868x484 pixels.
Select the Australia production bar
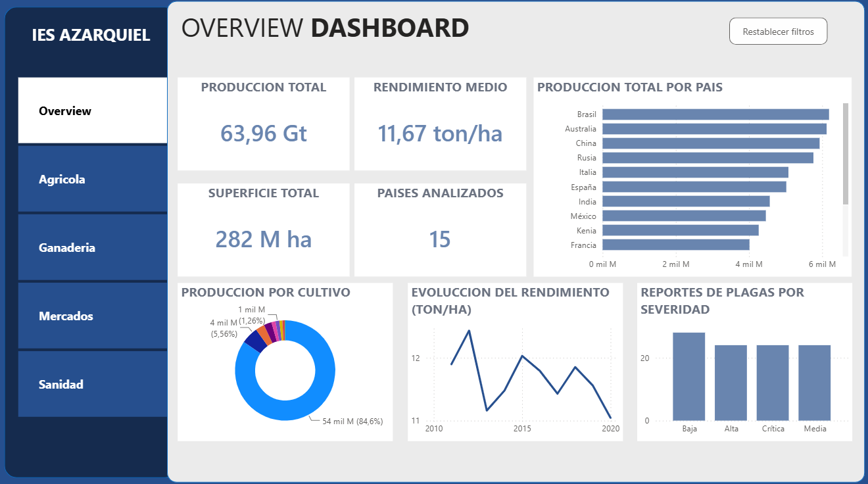click(714, 129)
